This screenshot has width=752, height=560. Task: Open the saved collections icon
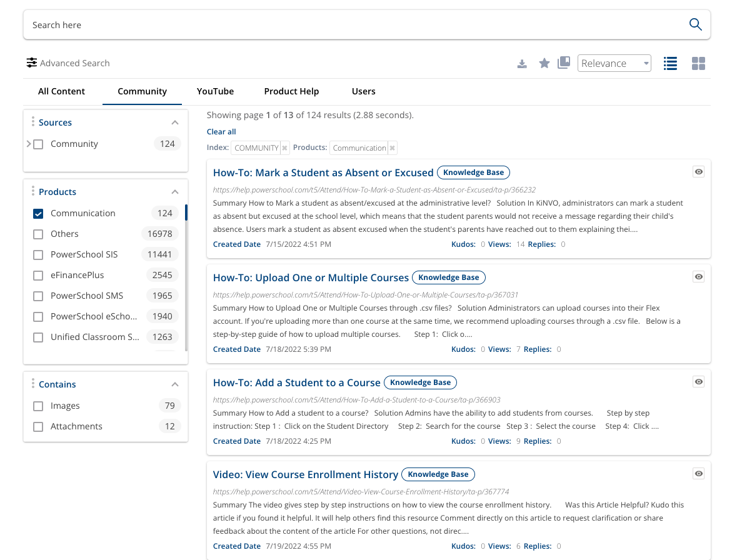564,62
